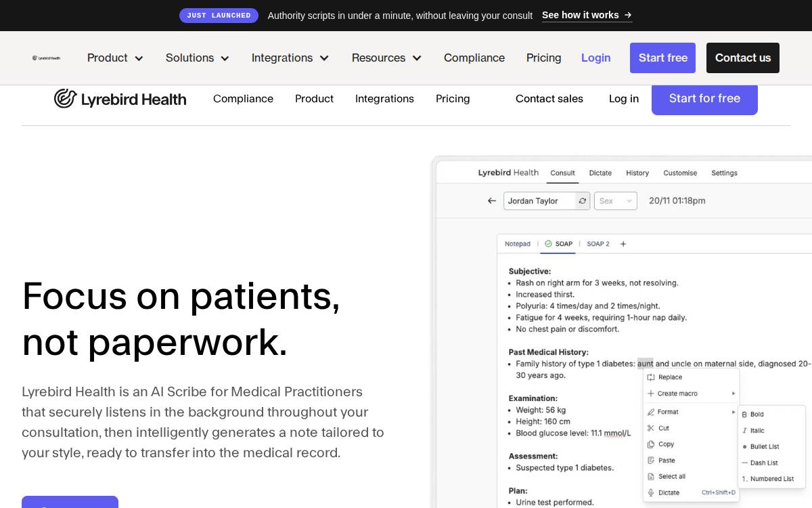Click the line Weight: 56 kg
Image resolution: width=812 pixels, height=508 pixels.
(541, 410)
